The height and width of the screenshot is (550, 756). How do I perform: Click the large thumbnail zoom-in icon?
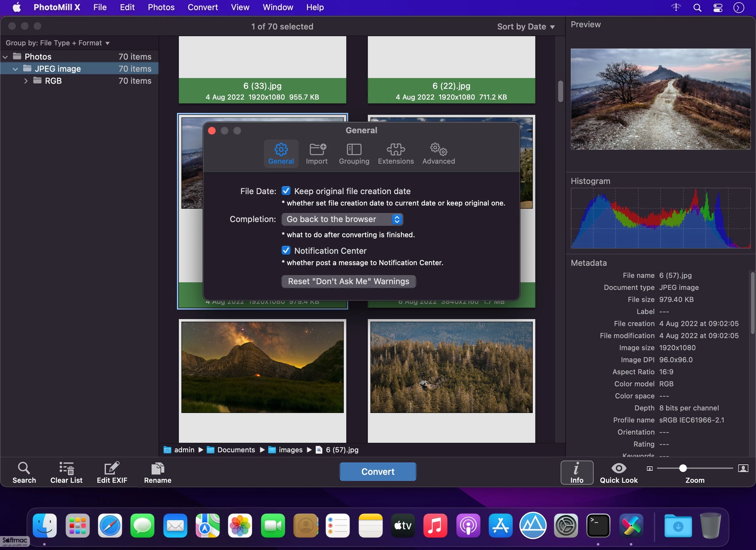(x=743, y=468)
